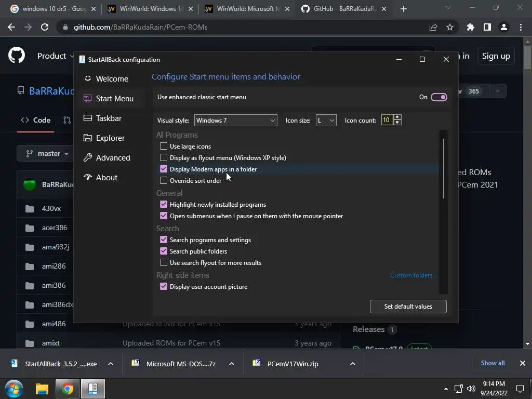Switch to the WinWorld: Microsoft tab
Viewport: 532px width, 399px height.
pos(247,9)
